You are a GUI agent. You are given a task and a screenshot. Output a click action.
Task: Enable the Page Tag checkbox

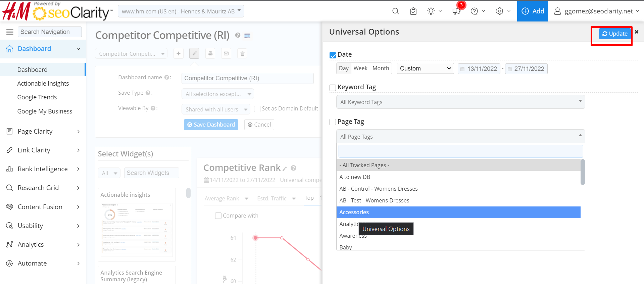click(333, 122)
